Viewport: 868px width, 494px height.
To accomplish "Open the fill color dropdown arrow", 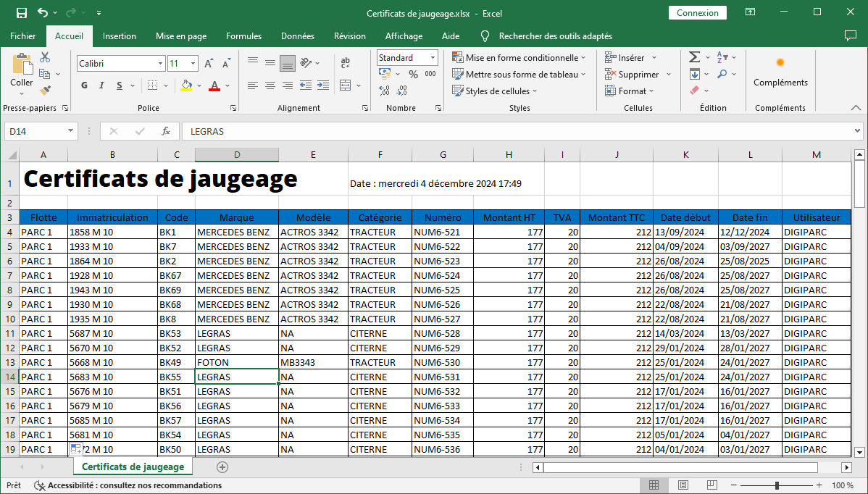I will (199, 85).
